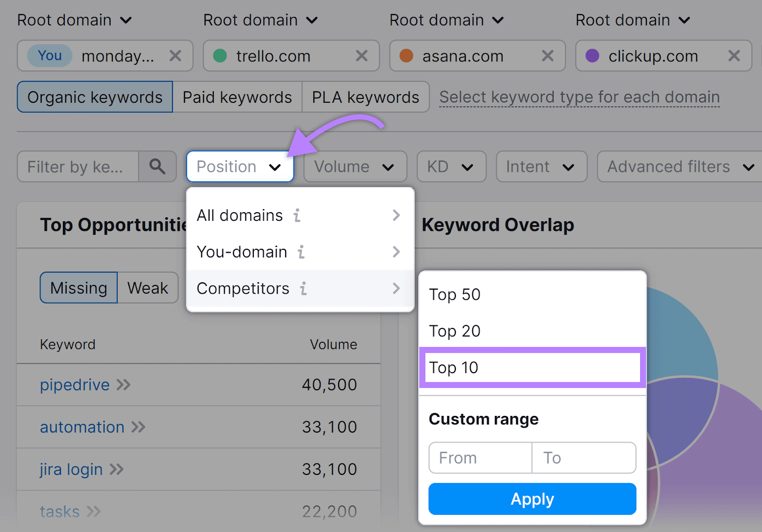This screenshot has height=532, width=762.
Task: Click the info icon next to Competitors
Action: [303, 288]
